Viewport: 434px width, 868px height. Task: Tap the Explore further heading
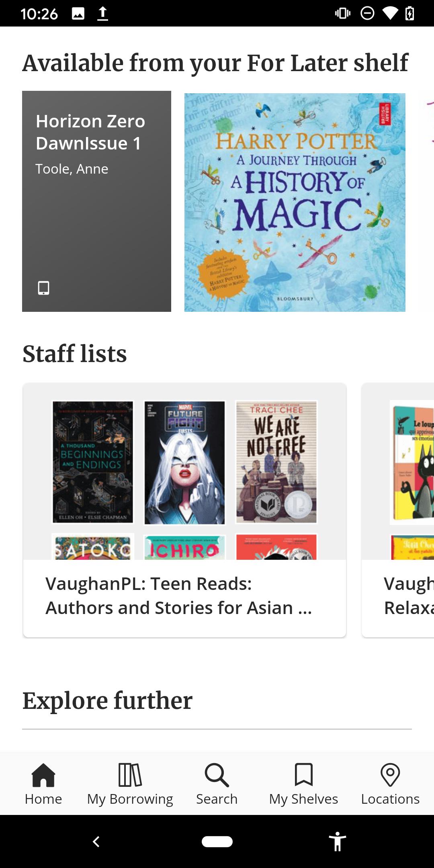[x=107, y=701]
